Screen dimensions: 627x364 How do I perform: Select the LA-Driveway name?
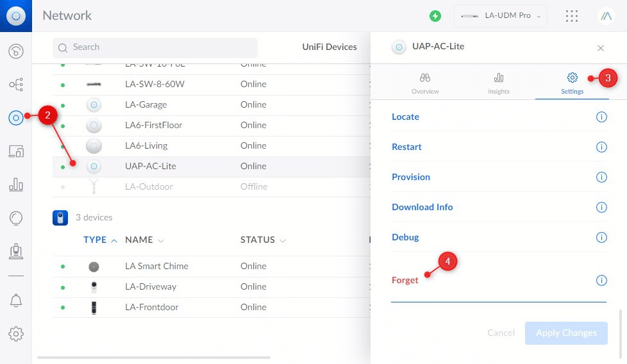[x=151, y=287]
